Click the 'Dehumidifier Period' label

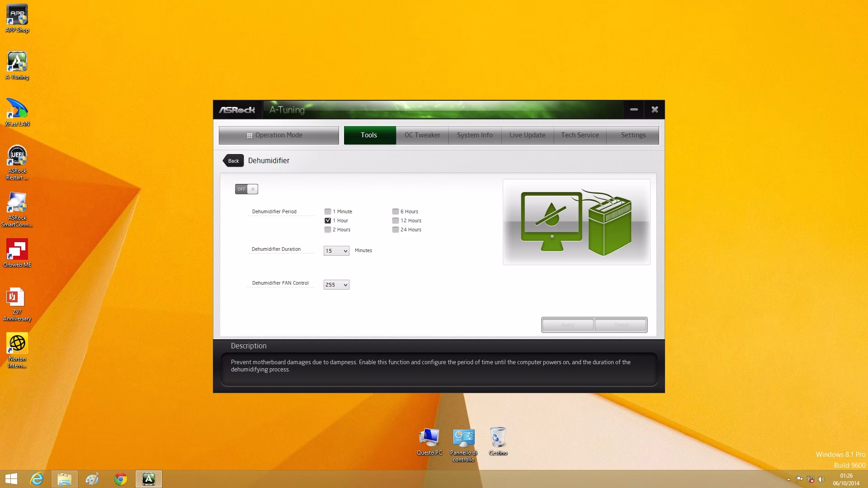coord(274,211)
